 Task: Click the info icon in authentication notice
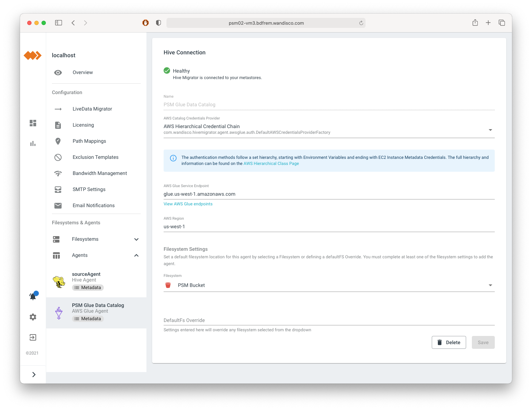(x=173, y=158)
